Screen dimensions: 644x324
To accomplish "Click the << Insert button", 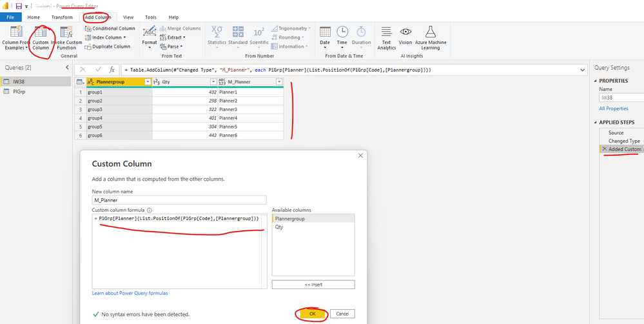I will click(x=313, y=285).
